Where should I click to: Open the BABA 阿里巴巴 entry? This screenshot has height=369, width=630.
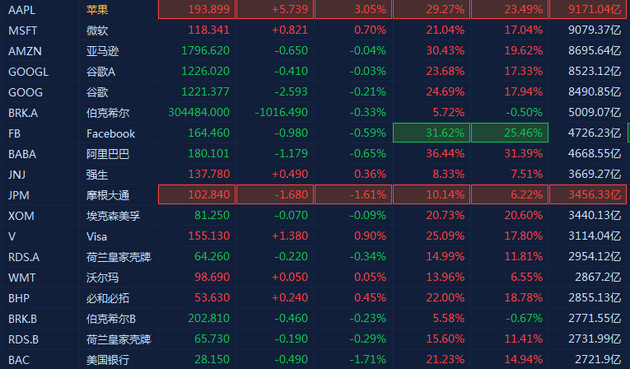tap(315, 154)
